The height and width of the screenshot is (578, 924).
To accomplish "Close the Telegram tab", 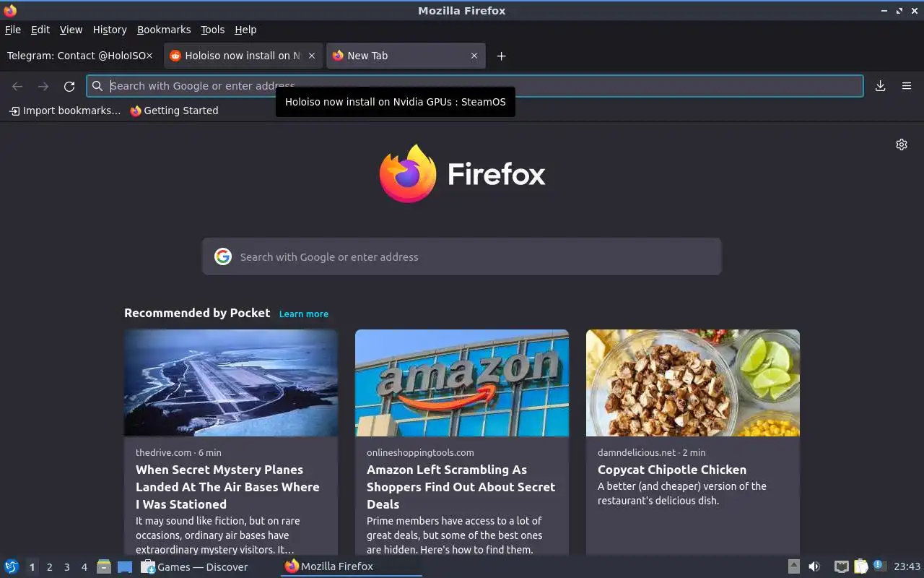I will click(x=149, y=56).
